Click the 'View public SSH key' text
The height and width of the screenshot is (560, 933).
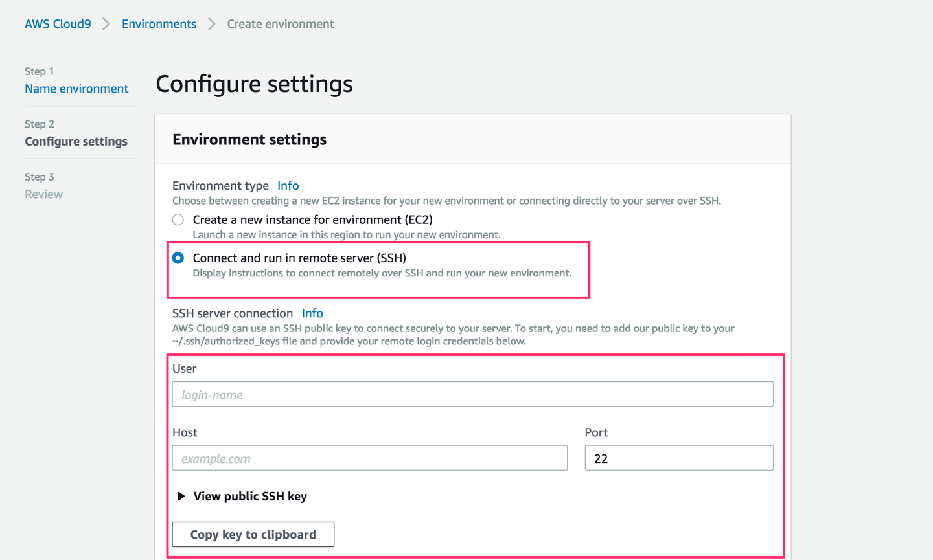(x=250, y=497)
